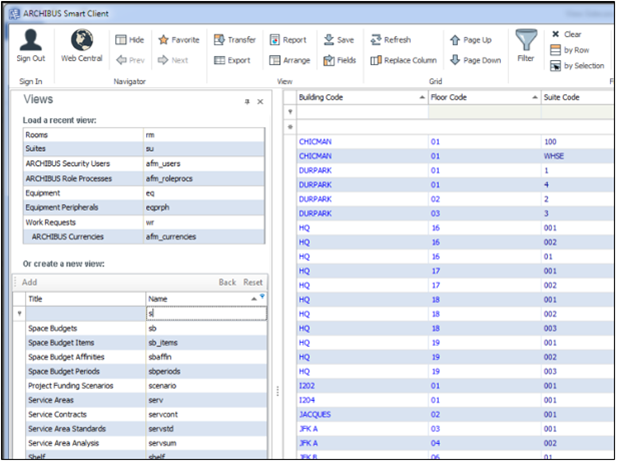Screen dimensions: 618x461
Task: Click the Back button
Action: tap(227, 282)
